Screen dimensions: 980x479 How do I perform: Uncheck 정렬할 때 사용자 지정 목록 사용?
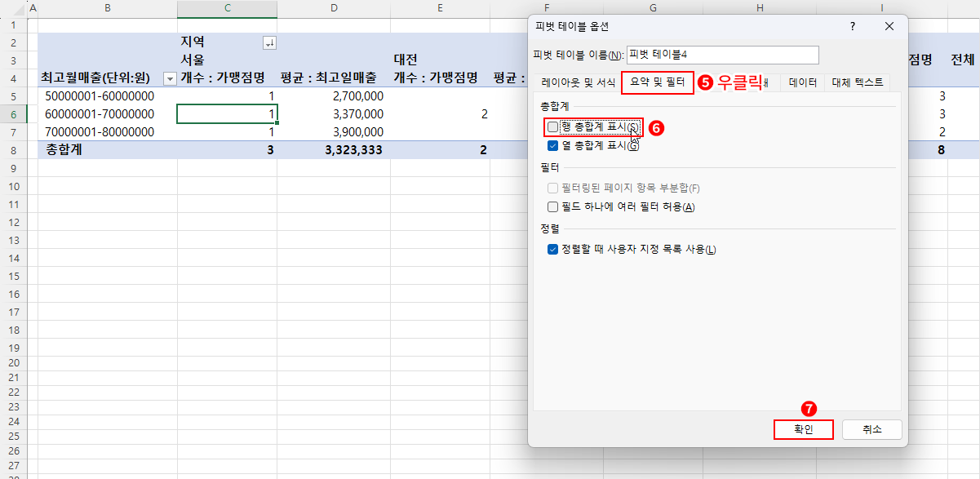[x=553, y=249]
